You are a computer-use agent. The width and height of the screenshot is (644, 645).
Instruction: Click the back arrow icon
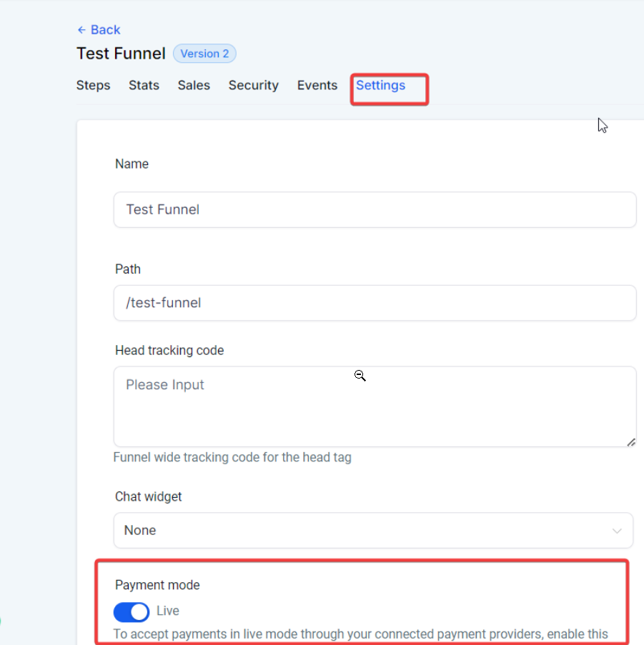point(81,30)
